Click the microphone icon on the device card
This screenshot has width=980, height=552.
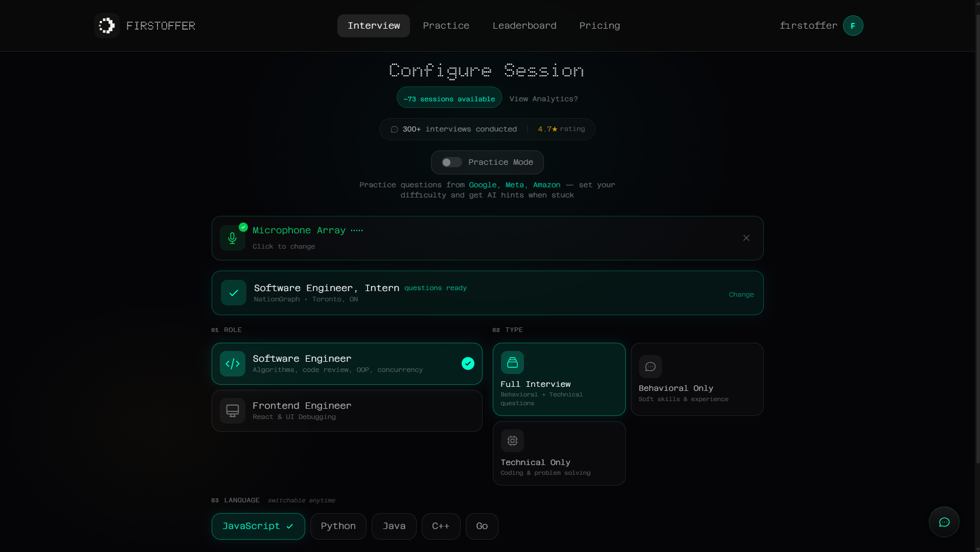(x=233, y=238)
